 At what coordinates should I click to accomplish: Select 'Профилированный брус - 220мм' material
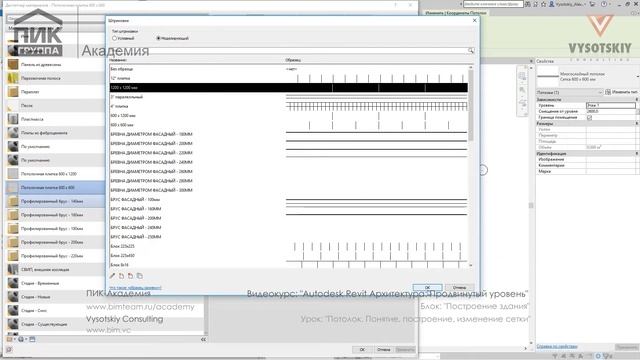[56, 256]
